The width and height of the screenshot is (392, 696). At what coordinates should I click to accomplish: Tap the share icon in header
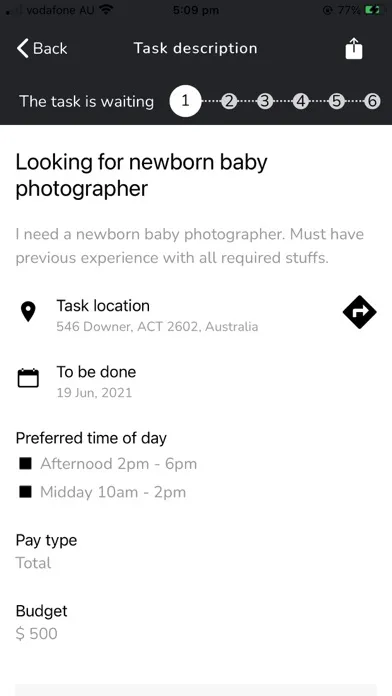pos(354,48)
